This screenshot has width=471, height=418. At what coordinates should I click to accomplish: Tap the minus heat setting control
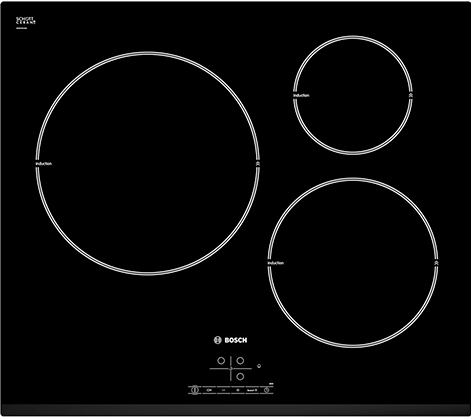(224, 390)
